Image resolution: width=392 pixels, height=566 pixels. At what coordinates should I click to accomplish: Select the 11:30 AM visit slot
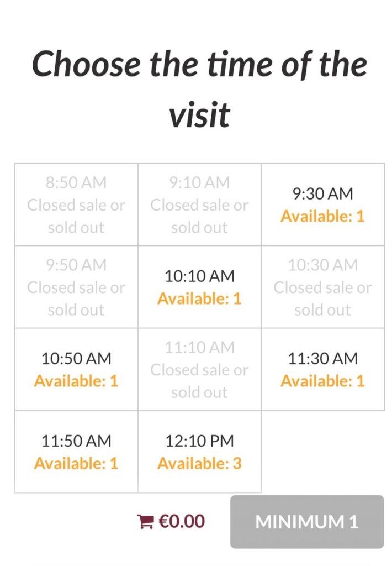tap(322, 369)
